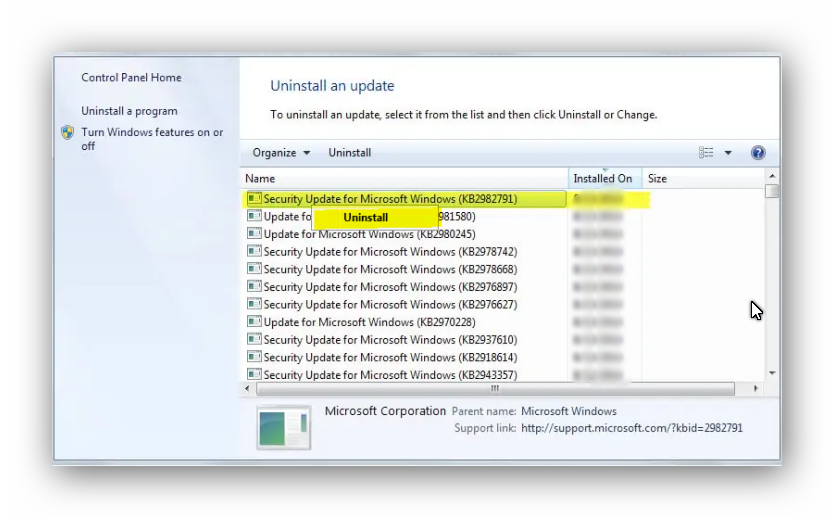Click the shield icon beside Windows features
The height and width of the screenshot is (518, 834).
(68, 132)
